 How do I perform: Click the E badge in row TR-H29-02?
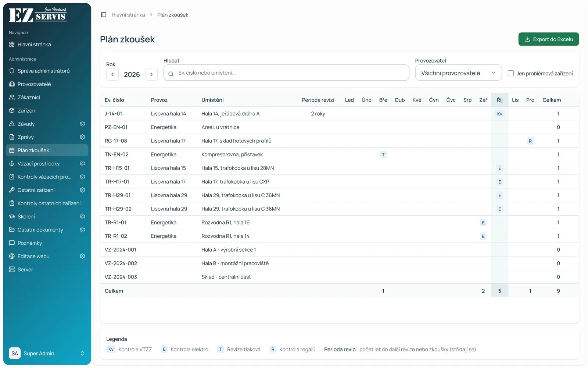499,209
